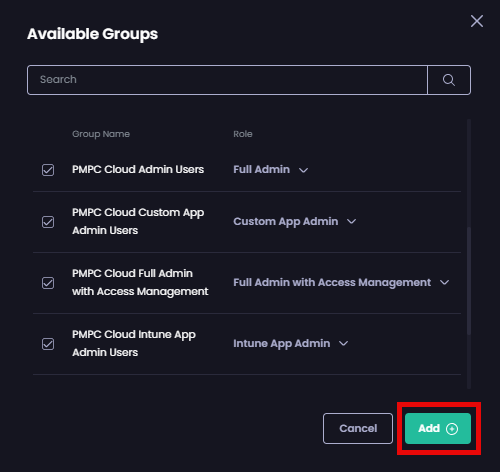Screen dimensions: 500x472
Task: Select 'PMPC Cloud Intune App Admin Users' text
Action: [x=134, y=343]
